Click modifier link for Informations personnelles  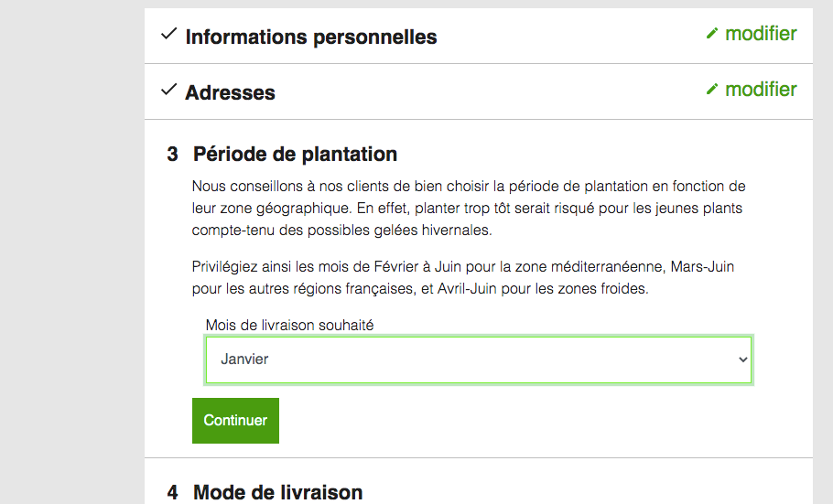click(x=761, y=34)
